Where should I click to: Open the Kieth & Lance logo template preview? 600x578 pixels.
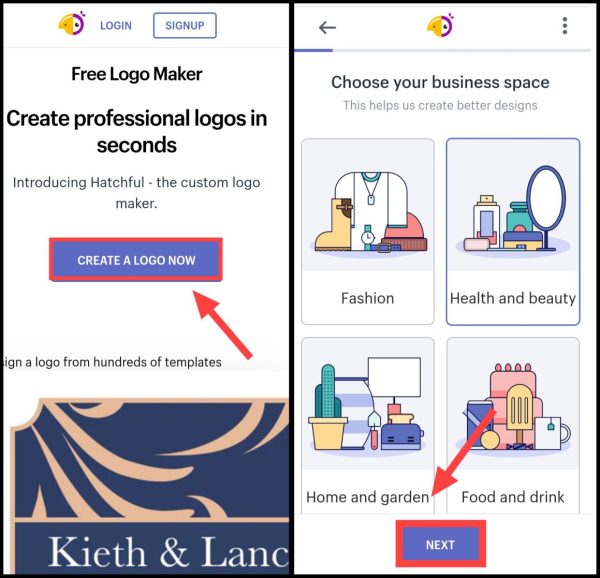tap(149, 486)
